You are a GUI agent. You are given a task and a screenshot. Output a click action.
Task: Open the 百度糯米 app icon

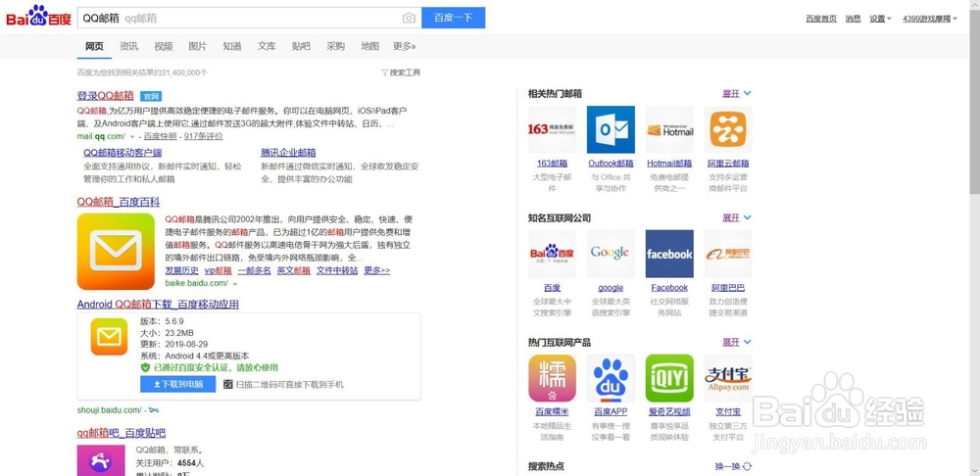tap(552, 378)
